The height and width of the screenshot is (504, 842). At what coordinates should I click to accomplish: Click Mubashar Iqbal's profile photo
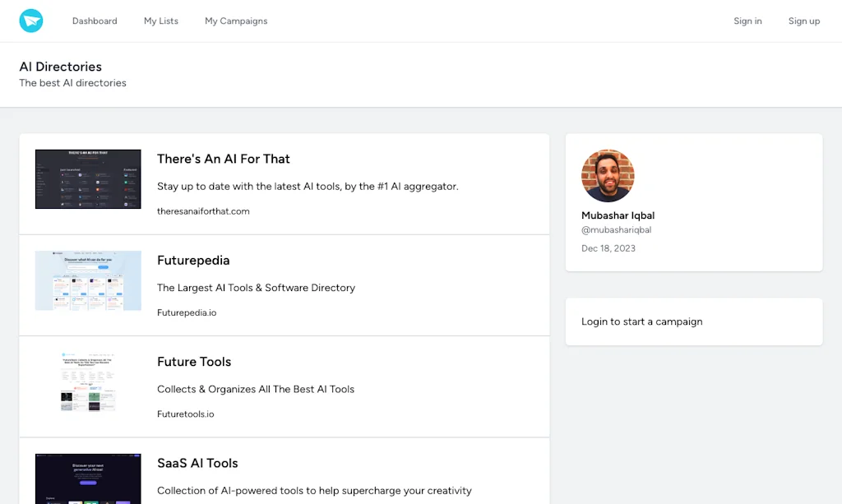click(x=608, y=176)
